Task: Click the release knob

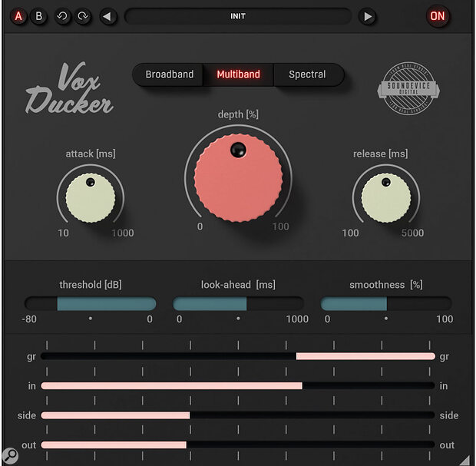Action: click(386, 198)
